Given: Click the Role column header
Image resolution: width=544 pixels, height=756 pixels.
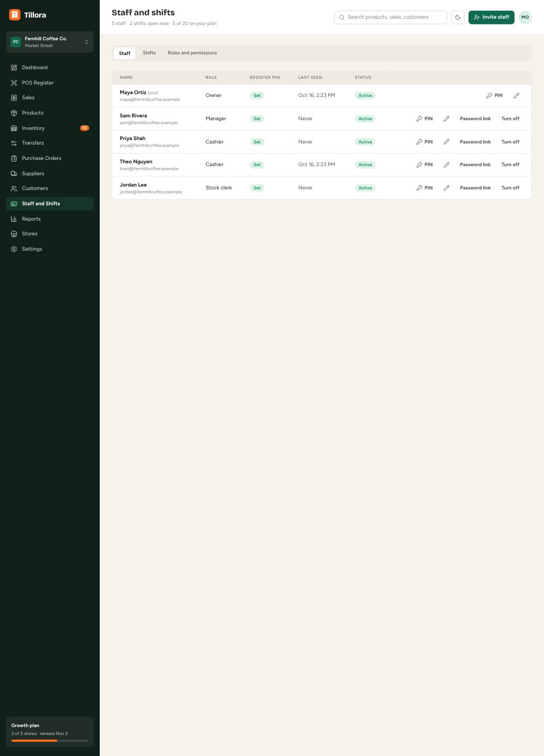Looking at the screenshot, I should [x=211, y=78].
